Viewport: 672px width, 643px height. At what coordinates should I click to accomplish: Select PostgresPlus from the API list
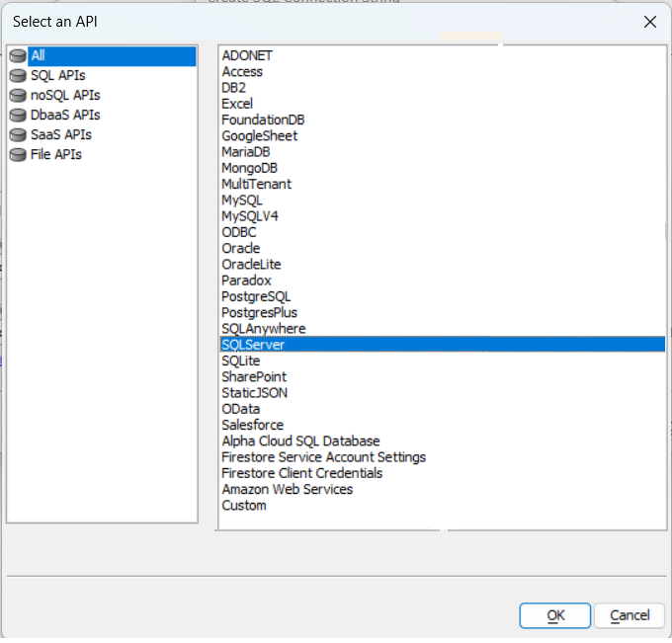(x=259, y=313)
